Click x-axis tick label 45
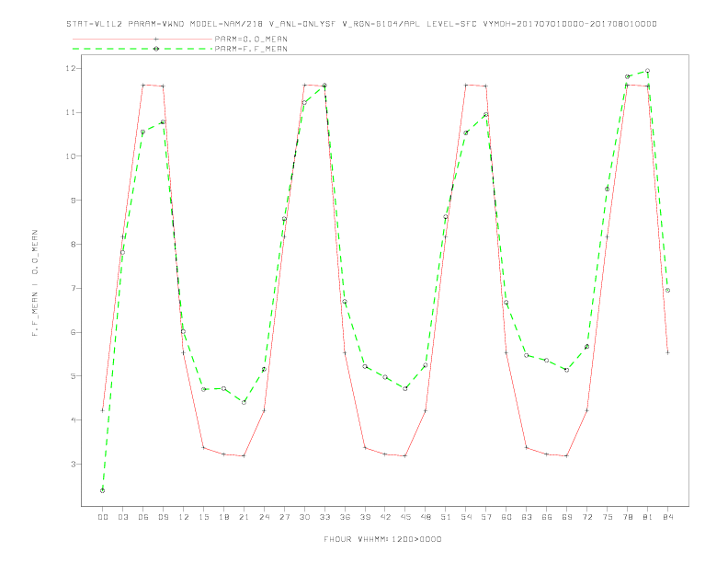The height and width of the screenshot is (563, 728). click(x=405, y=517)
